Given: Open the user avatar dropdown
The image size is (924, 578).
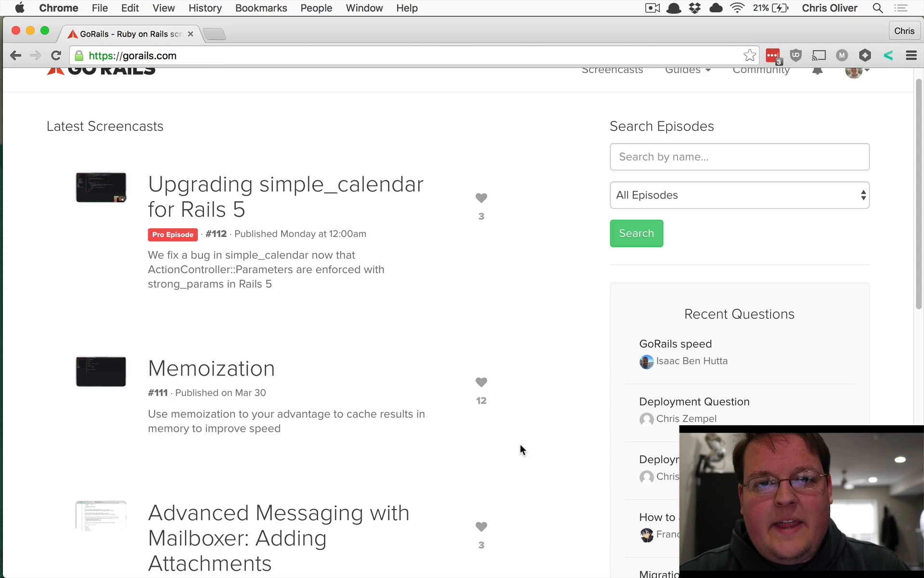Looking at the screenshot, I should click(x=857, y=71).
